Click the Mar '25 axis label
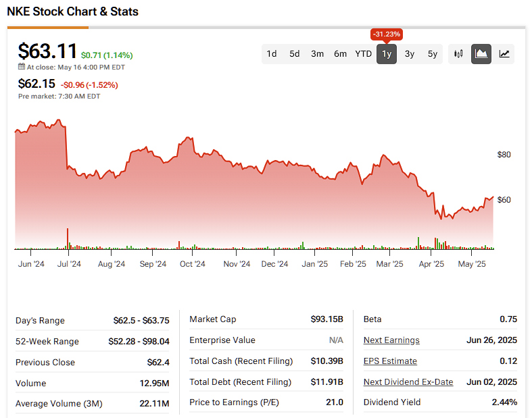The width and height of the screenshot is (532, 418). pos(389,264)
